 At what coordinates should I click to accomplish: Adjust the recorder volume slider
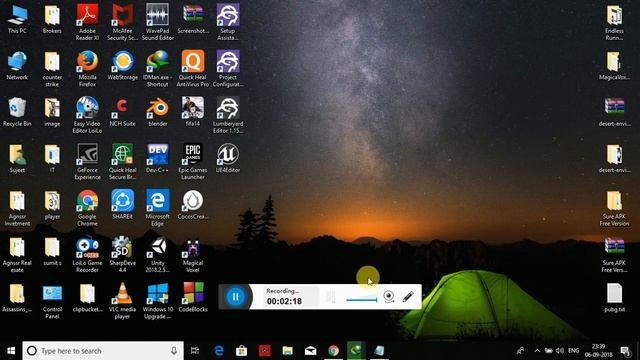click(362, 300)
